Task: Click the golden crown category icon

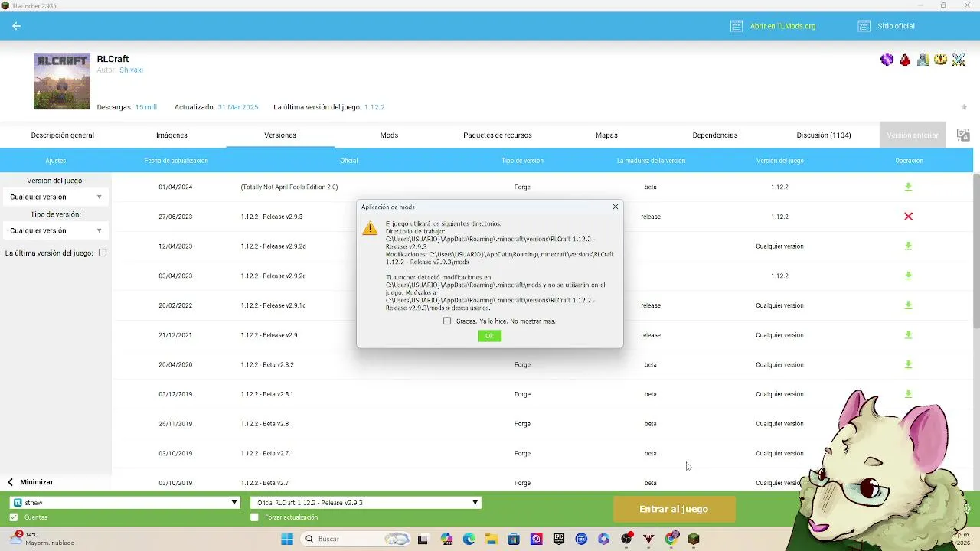Action: tap(941, 60)
